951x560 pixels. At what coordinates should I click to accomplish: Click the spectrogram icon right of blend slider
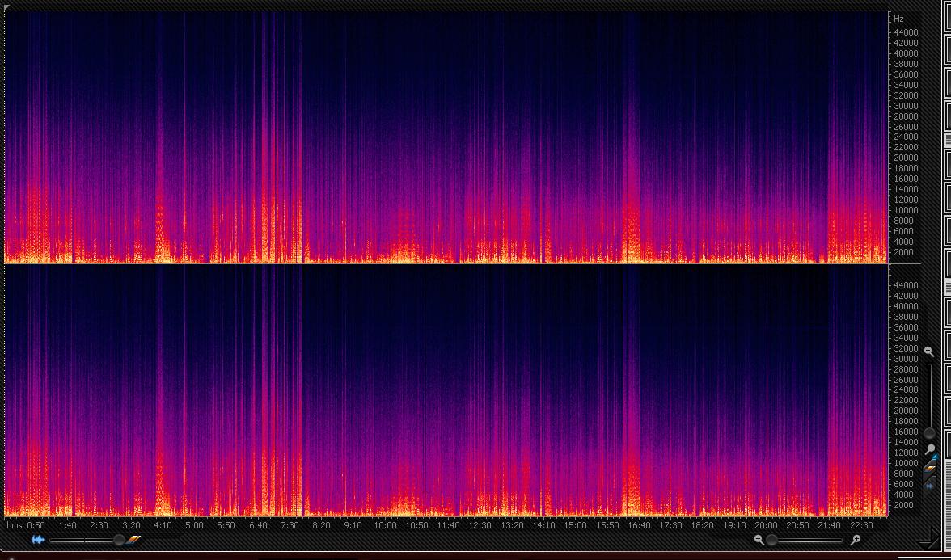[x=134, y=540]
